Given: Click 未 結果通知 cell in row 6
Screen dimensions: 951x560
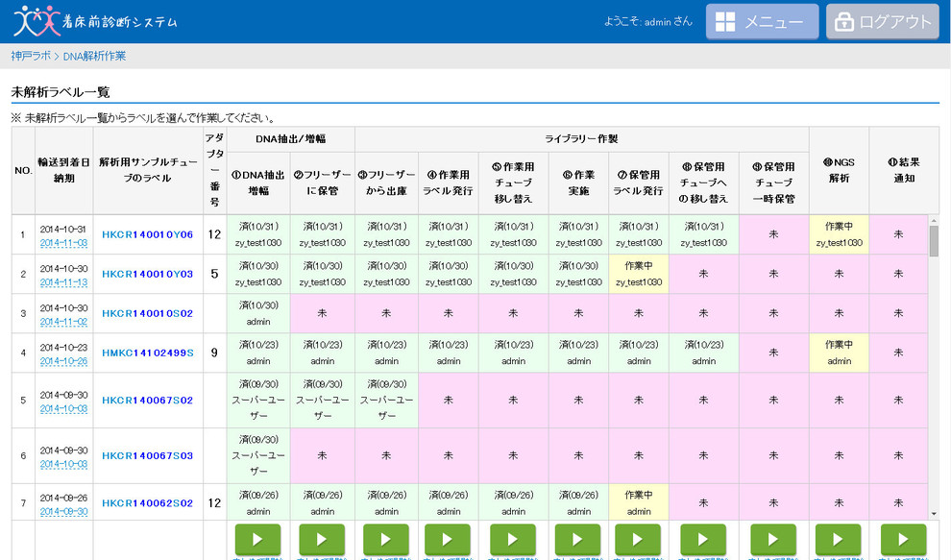Looking at the screenshot, I should coord(898,455).
